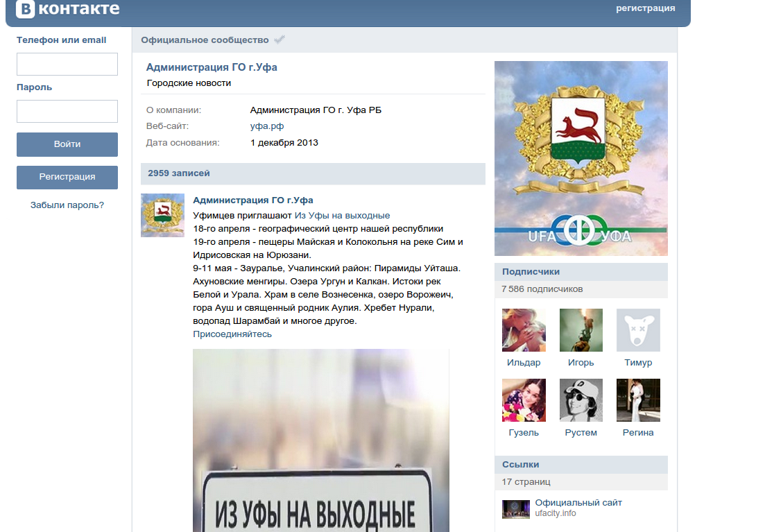
Task: Click subscriber name Гузель
Action: pyautogui.click(x=524, y=432)
